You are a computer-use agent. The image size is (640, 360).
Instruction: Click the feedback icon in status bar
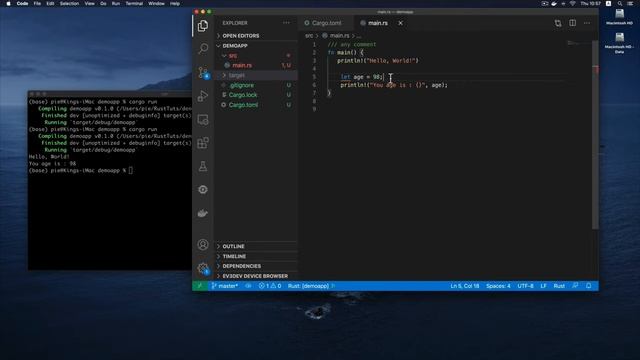click(x=575, y=286)
